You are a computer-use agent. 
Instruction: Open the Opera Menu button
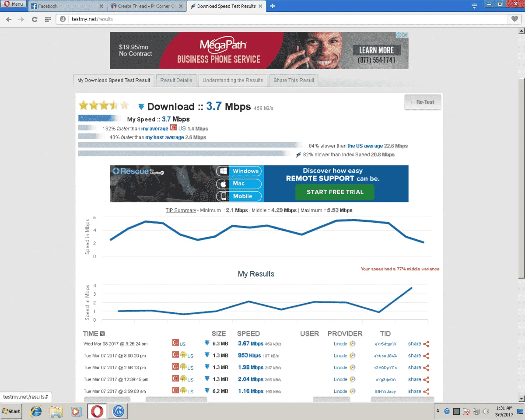pyautogui.click(x=13, y=4)
